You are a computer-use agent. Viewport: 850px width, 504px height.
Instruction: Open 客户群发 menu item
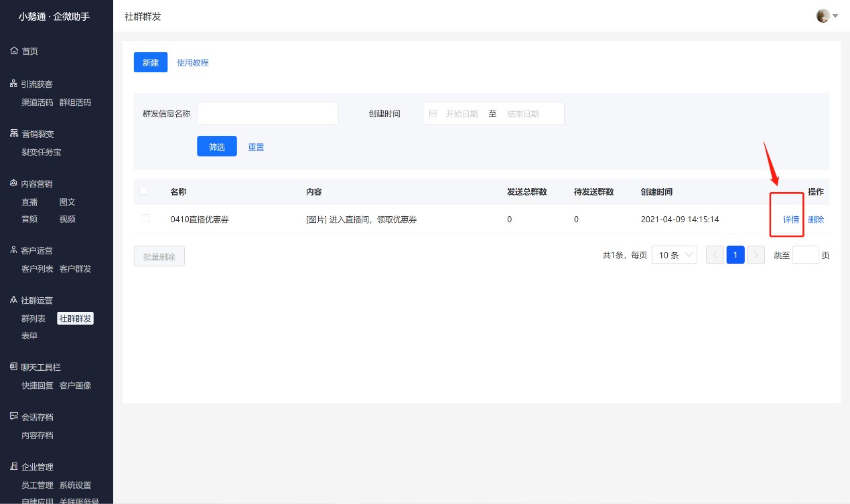point(75,268)
